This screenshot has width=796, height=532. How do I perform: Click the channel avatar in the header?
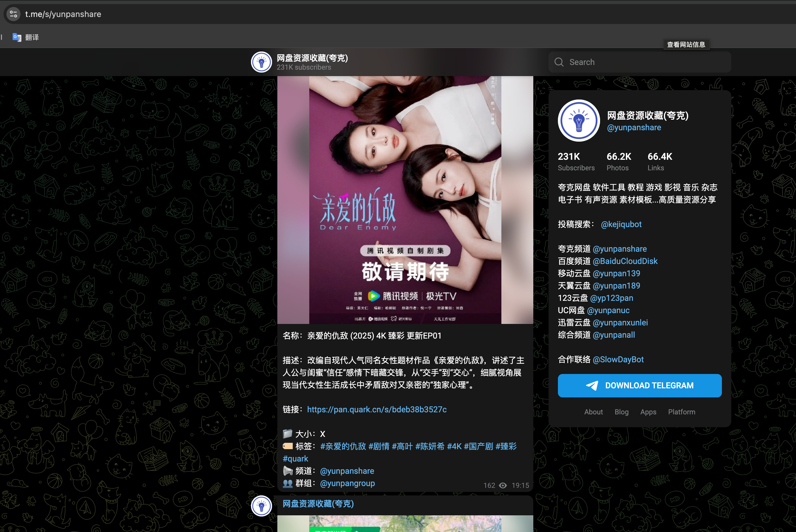click(261, 62)
